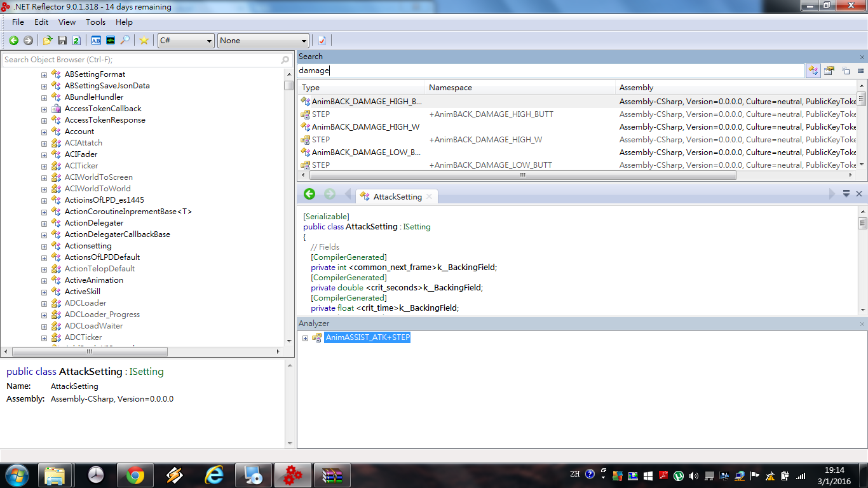Open the C# language dropdown
This screenshot has height=488, width=868.
(x=186, y=41)
